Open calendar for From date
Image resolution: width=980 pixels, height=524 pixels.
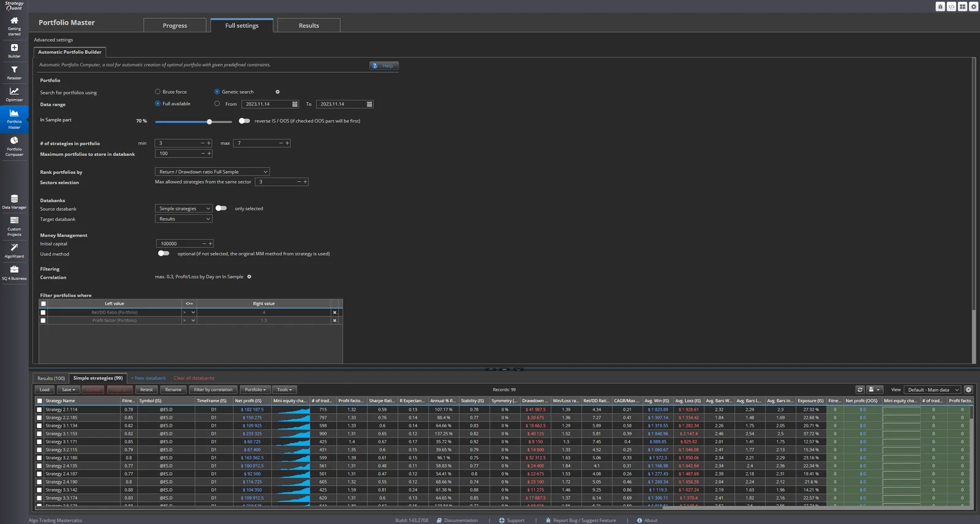pyautogui.click(x=295, y=104)
